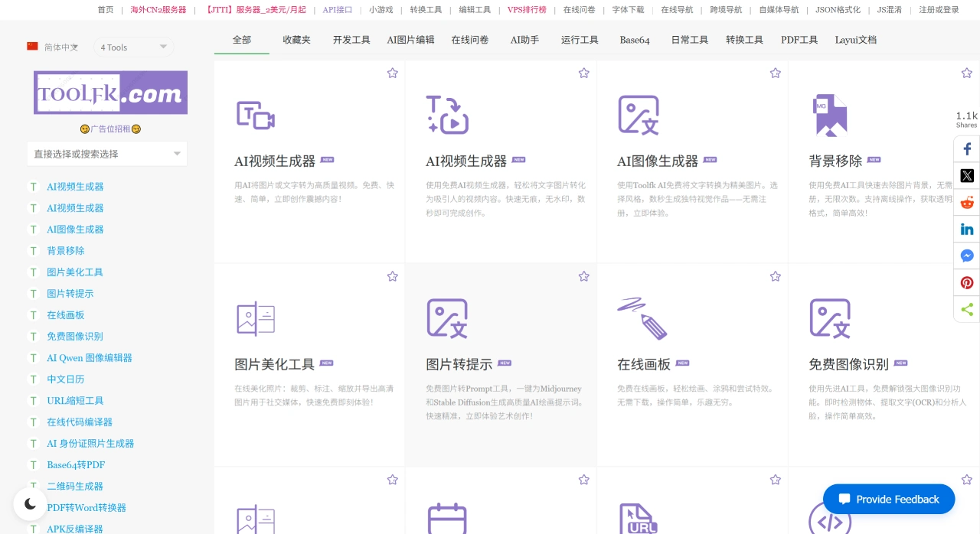Screen dimensions: 980x534
Task: Expand the 直接选择或搜索选择 selector
Action: pyautogui.click(x=107, y=154)
